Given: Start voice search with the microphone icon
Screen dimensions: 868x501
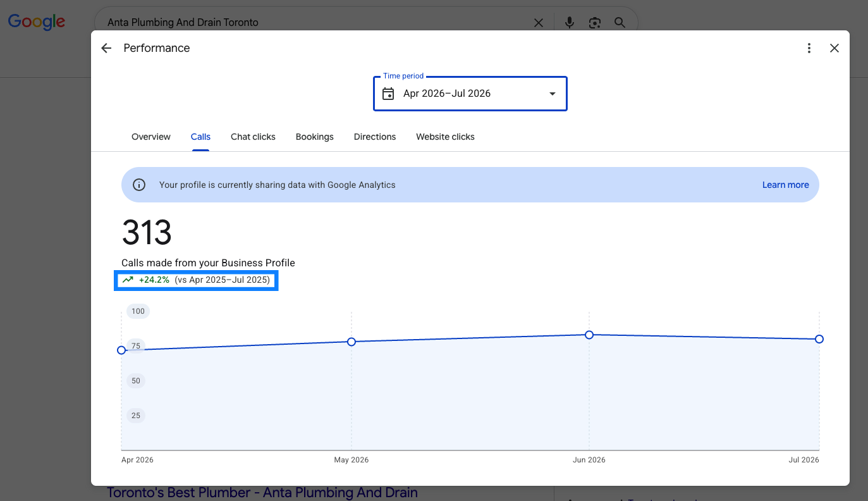Looking at the screenshot, I should (x=570, y=23).
